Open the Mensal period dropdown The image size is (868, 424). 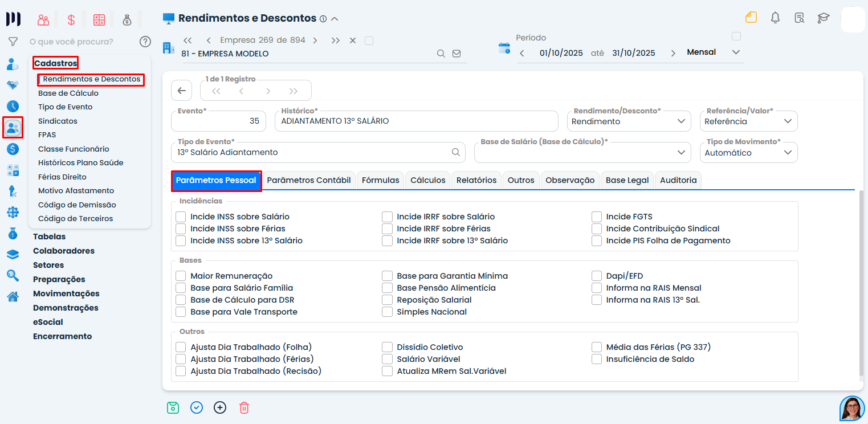coord(714,52)
